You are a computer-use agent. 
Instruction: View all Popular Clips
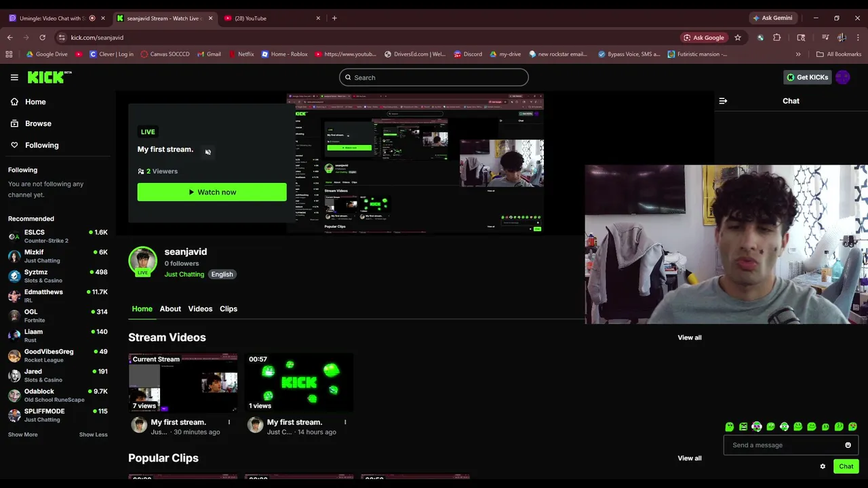(x=690, y=458)
